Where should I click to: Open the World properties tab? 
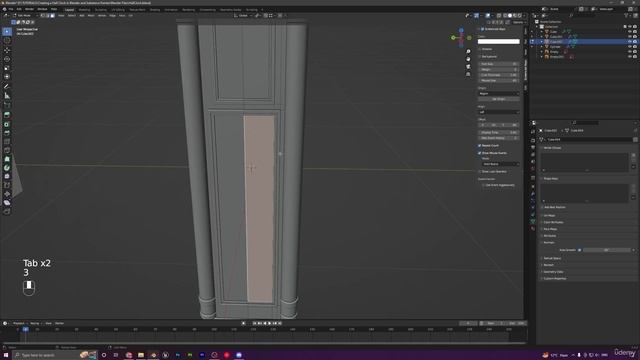pyautogui.click(x=533, y=169)
